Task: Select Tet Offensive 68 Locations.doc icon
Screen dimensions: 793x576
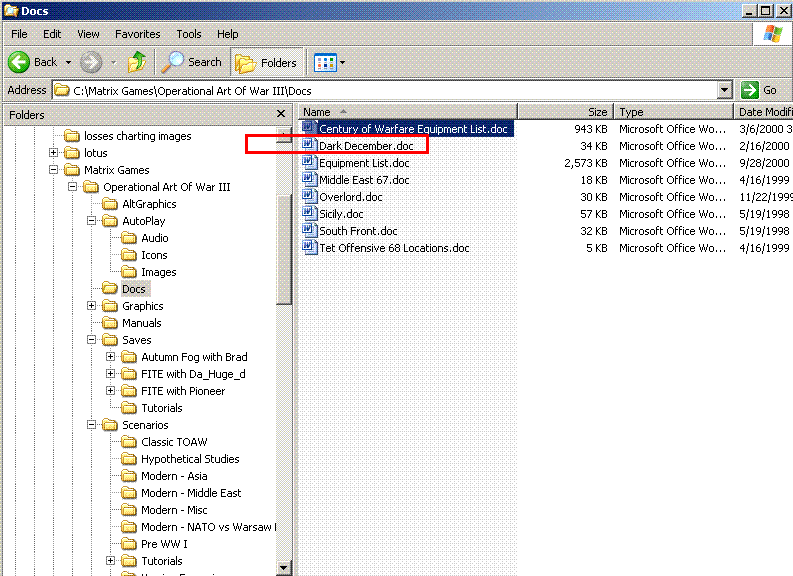Action: click(x=309, y=247)
